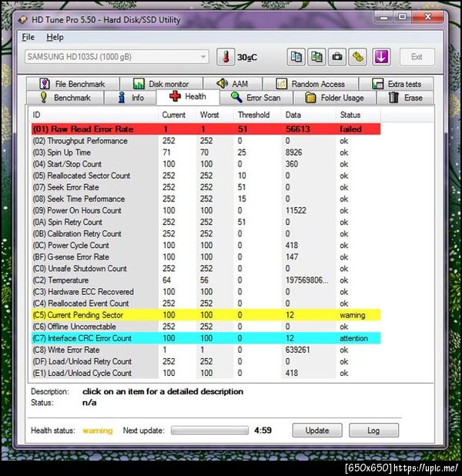Minimize the HD Tune Pro window
Screen dimensions: 462x476
point(383,17)
